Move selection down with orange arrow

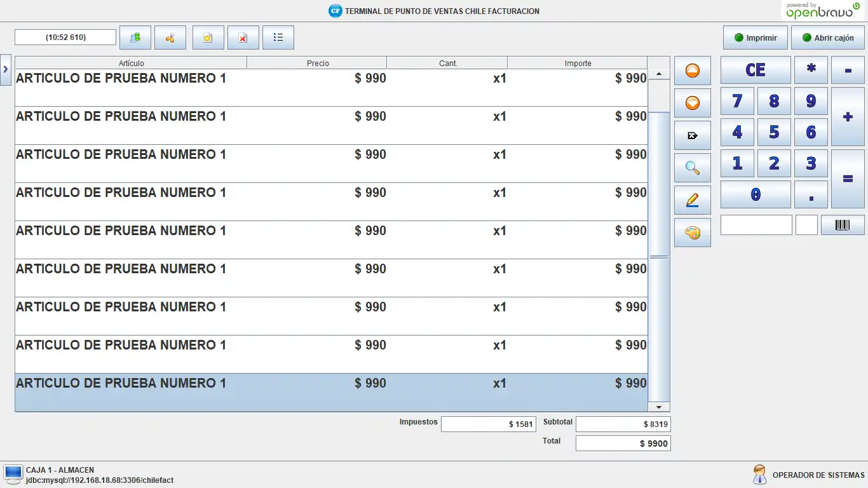[x=693, y=103]
